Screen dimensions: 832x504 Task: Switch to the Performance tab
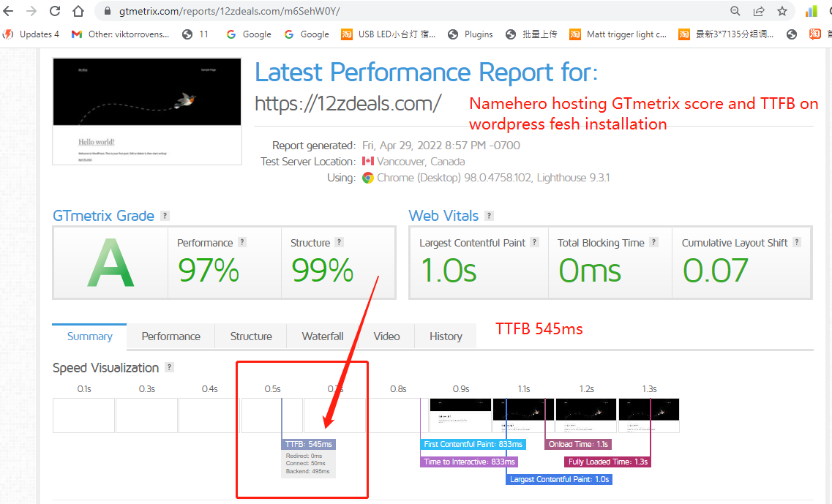click(170, 336)
